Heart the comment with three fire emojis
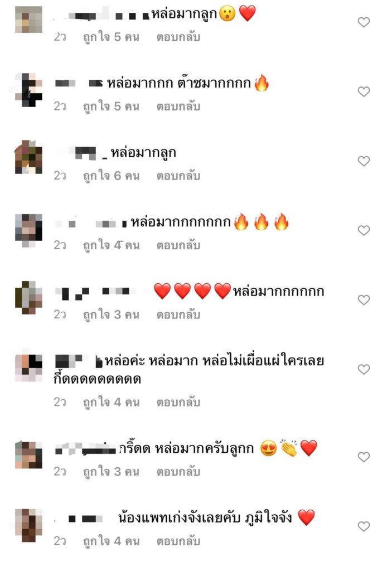Viewport: 392px width, 571px height. pos(364,230)
